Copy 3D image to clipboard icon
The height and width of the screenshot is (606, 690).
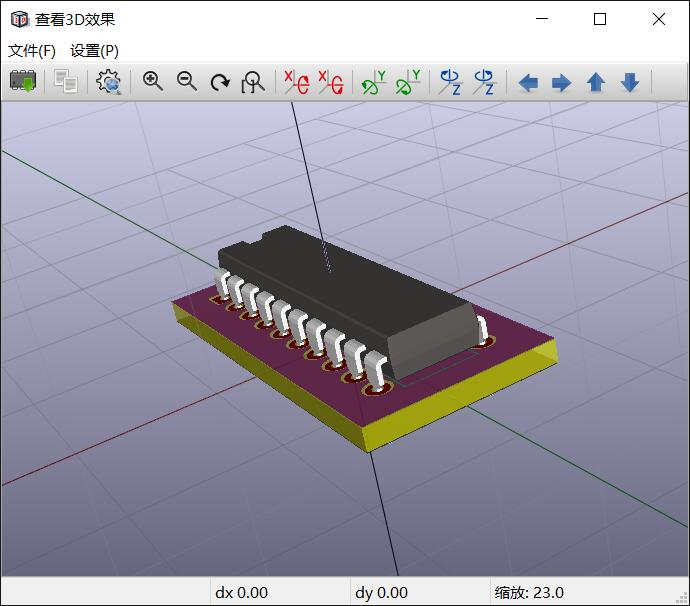coord(66,81)
